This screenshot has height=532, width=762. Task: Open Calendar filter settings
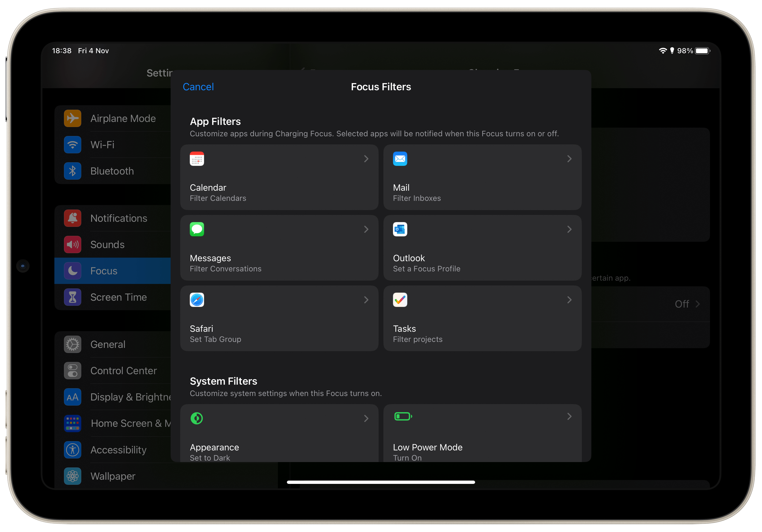(x=280, y=177)
